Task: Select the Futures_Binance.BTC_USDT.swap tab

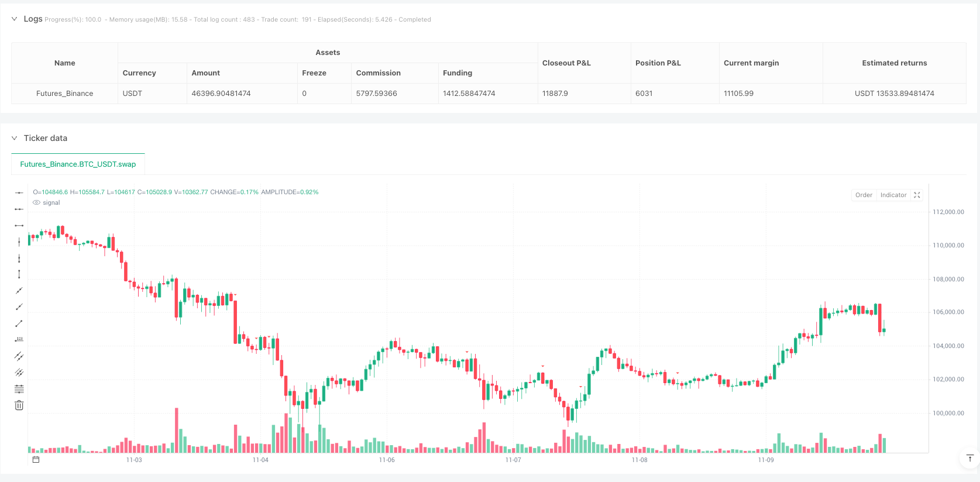Action: tap(78, 164)
